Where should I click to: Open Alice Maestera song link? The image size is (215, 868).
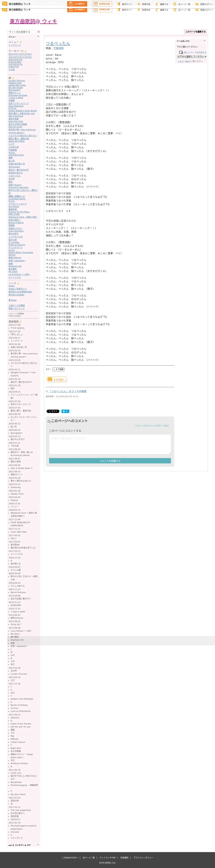(x=16, y=106)
